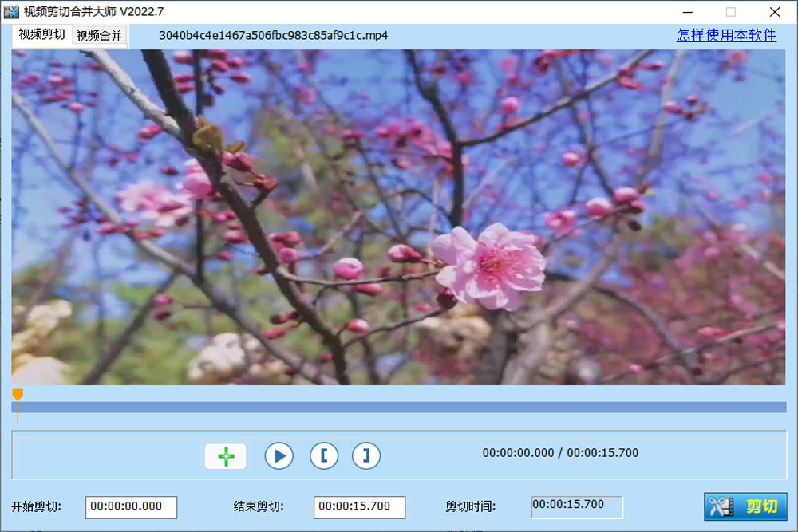Click the video preview of plum blossoms
This screenshot has width=798, height=532.
(x=398, y=217)
